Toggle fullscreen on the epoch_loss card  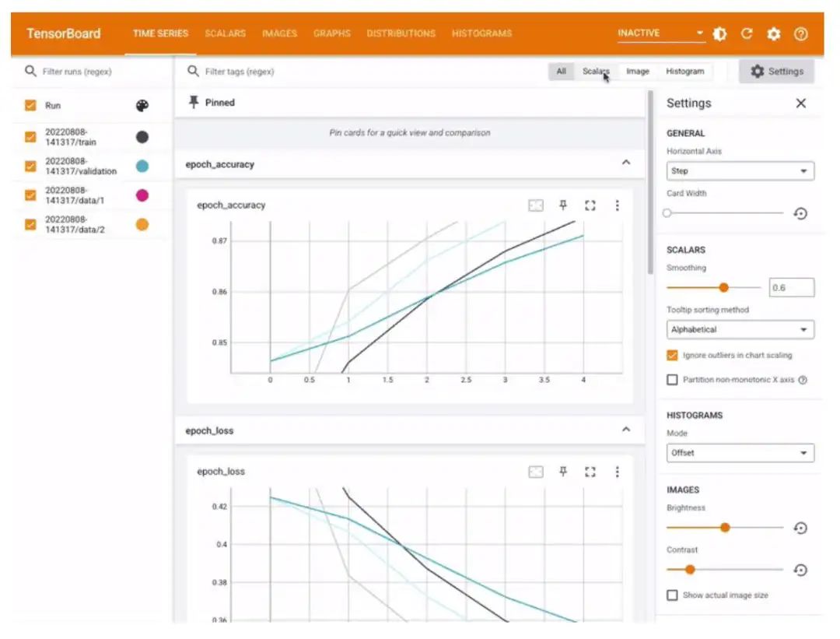[590, 472]
